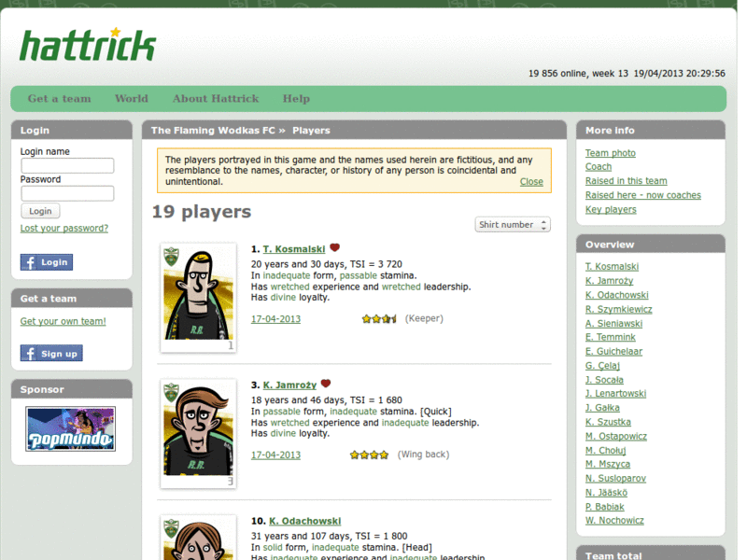Viewport: 747px width, 560px height.
Task: Open Raised here - now coaches link
Action: click(643, 195)
